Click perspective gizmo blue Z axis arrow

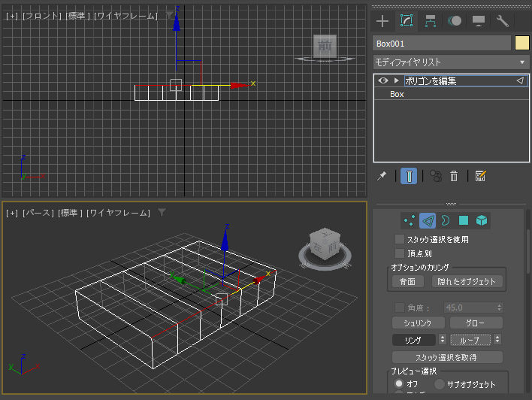coord(225,241)
